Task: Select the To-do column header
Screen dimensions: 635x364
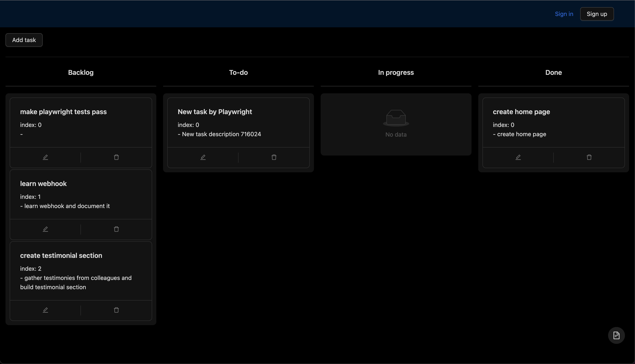Action: point(238,73)
